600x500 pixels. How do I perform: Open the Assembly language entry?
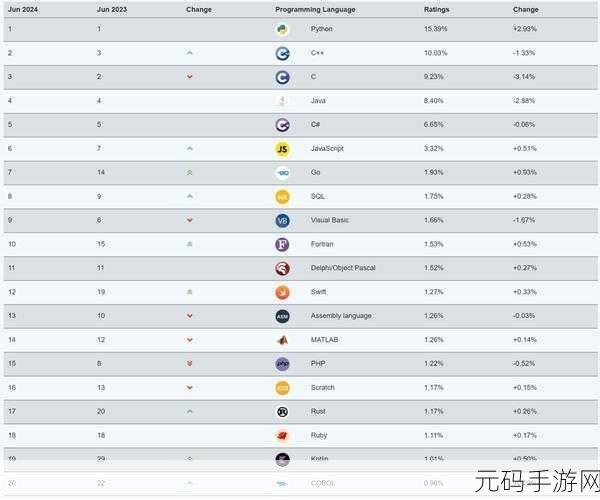[341, 316]
